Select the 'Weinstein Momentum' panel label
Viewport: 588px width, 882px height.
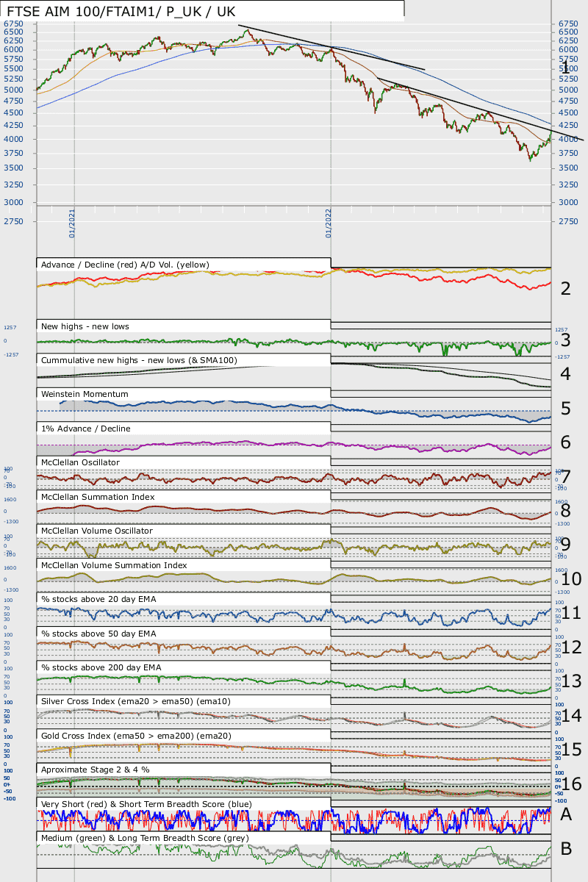(x=85, y=395)
